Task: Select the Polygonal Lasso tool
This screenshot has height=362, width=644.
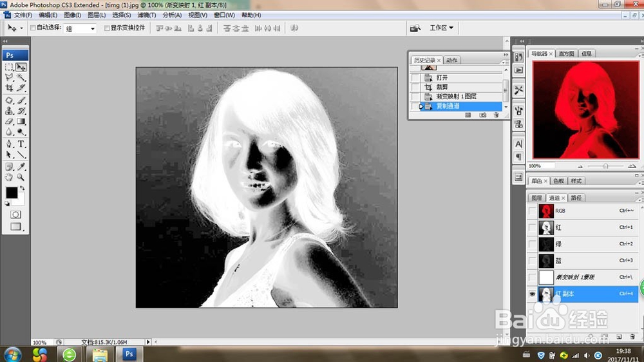Action: tap(9, 77)
